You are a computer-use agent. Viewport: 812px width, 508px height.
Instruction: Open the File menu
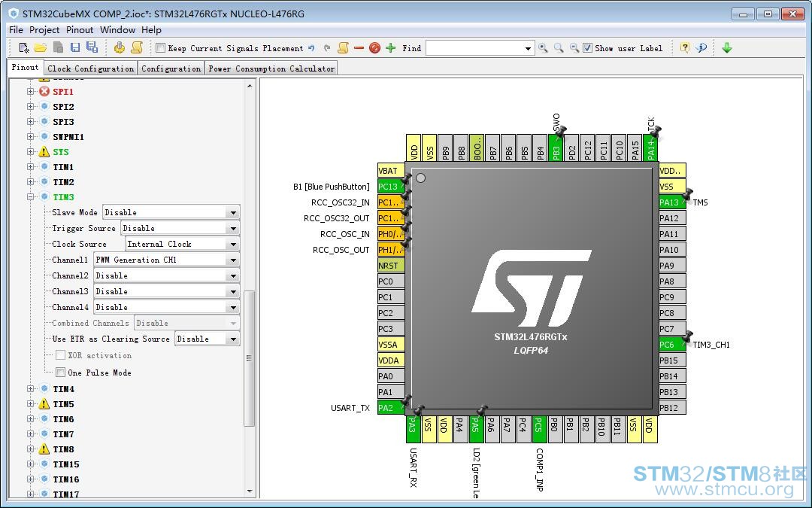tap(16, 29)
